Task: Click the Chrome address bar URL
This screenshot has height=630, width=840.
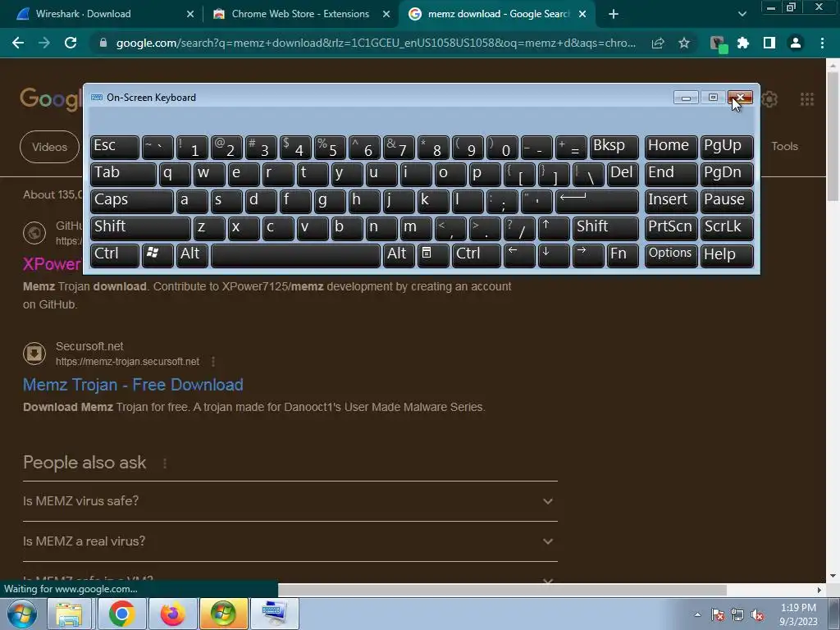Action: point(376,43)
